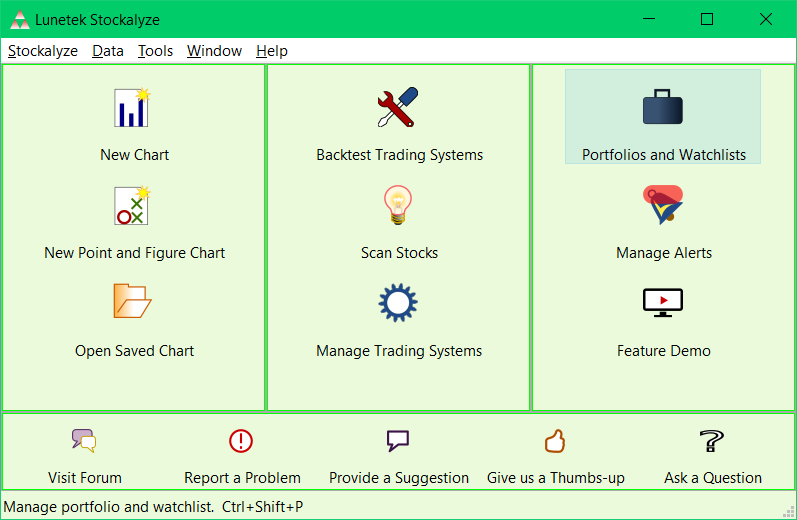Maximize the Lunetek Stockalyze window
Viewport: 797px width, 520px height.
click(x=707, y=19)
